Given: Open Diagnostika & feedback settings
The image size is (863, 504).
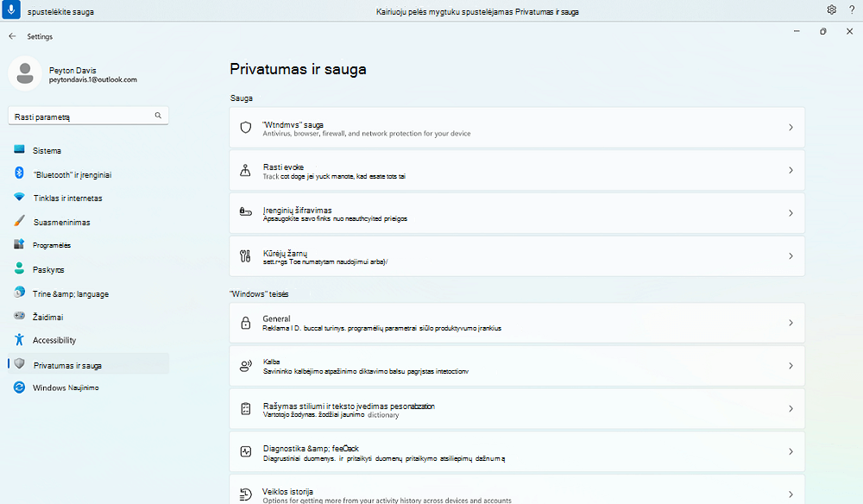Looking at the screenshot, I should [517, 451].
